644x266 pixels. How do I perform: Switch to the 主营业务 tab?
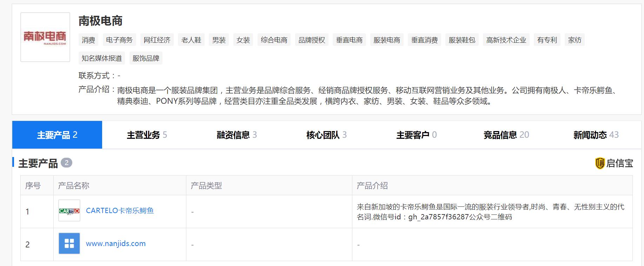point(147,135)
